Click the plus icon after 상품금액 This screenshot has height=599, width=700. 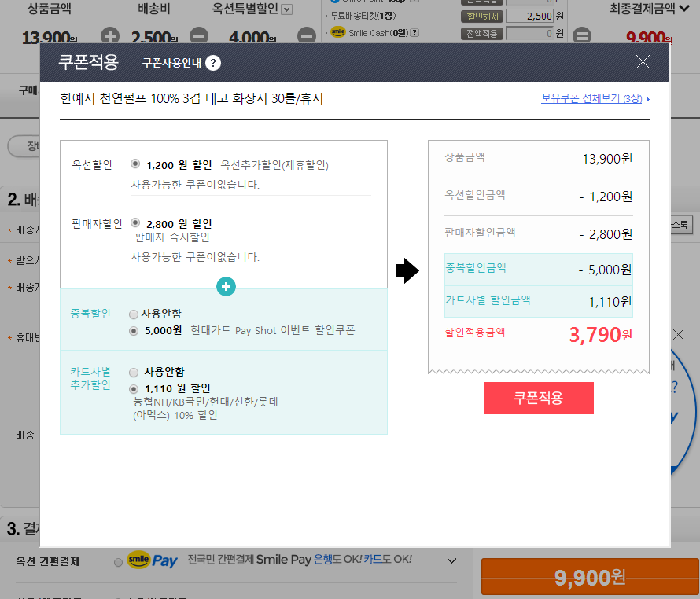tap(110, 36)
